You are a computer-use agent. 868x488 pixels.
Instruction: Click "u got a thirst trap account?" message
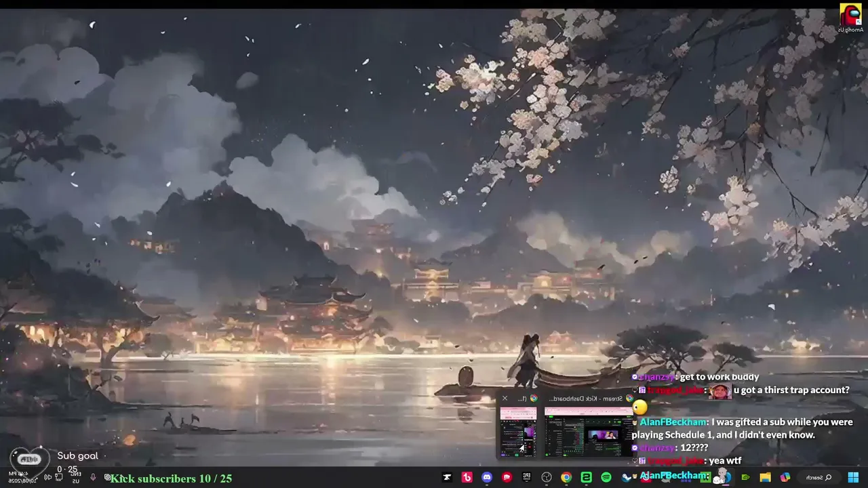coord(791,390)
